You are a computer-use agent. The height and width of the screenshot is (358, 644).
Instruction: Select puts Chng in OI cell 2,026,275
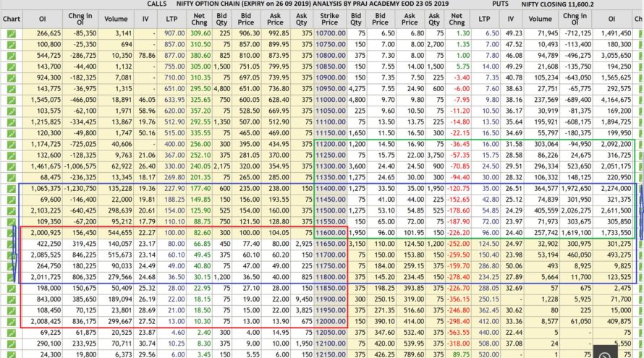click(x=577, y=210)
